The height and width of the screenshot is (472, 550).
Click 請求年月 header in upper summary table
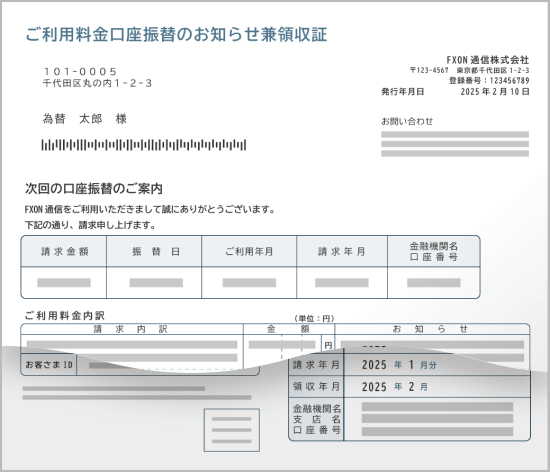click(342, 251)
